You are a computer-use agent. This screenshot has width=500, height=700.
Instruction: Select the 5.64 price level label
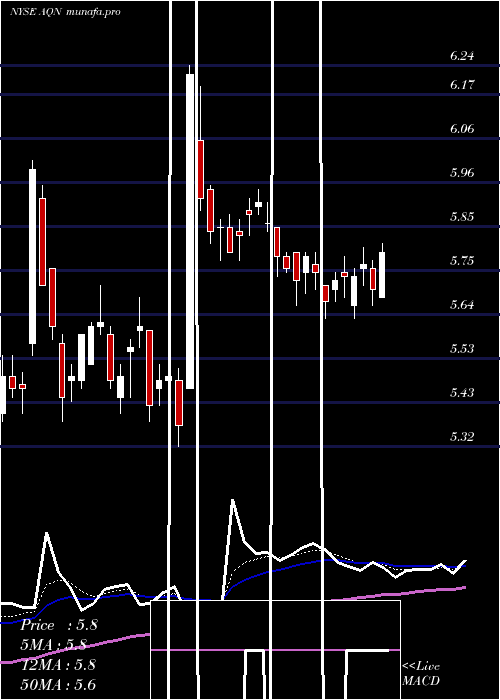(462, 305)
